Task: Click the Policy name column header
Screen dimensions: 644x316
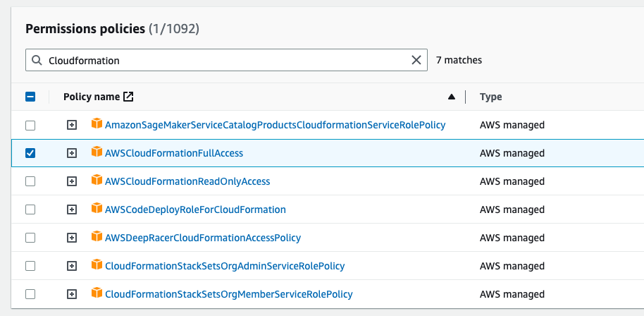Action: (92, 97)
